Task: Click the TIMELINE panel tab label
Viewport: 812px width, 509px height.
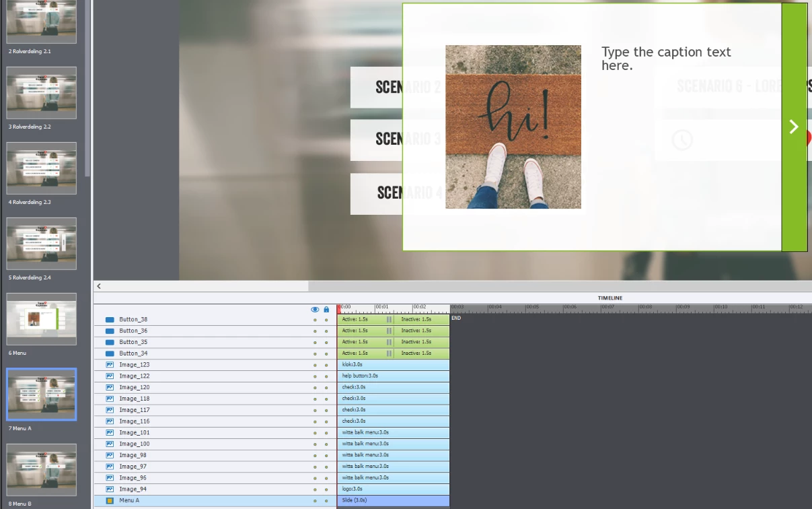Action: (610, 298)
